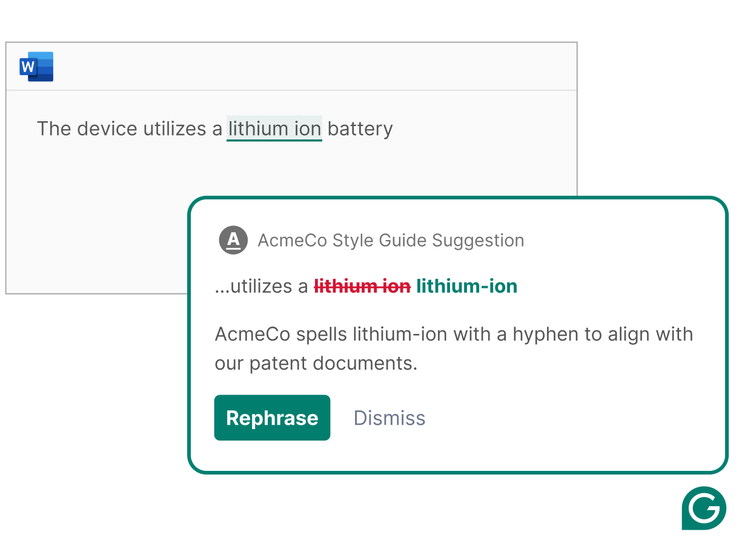Image resolution: width=756 pixels, height=543 pixels.
Task: Click the document header bar beside Word icon
Action: [x=303, y=67]
